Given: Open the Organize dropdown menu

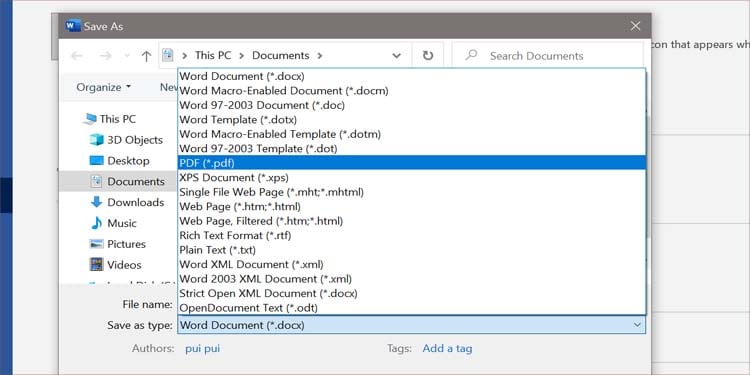Looking at the screenshot, I should coord(103,87).
